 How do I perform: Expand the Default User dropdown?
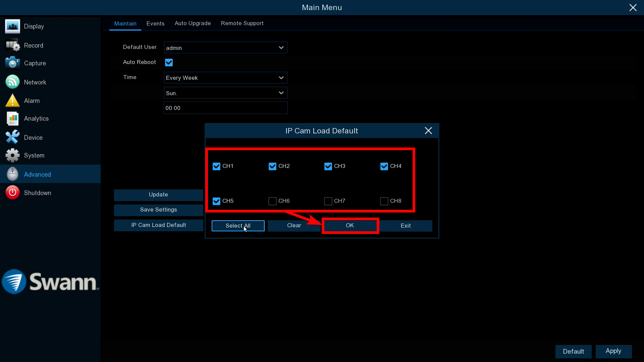(x=225, y=48)
